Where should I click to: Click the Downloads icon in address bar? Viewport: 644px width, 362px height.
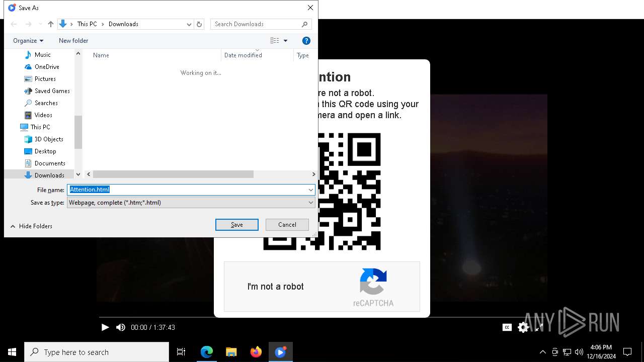pos(63,24)
